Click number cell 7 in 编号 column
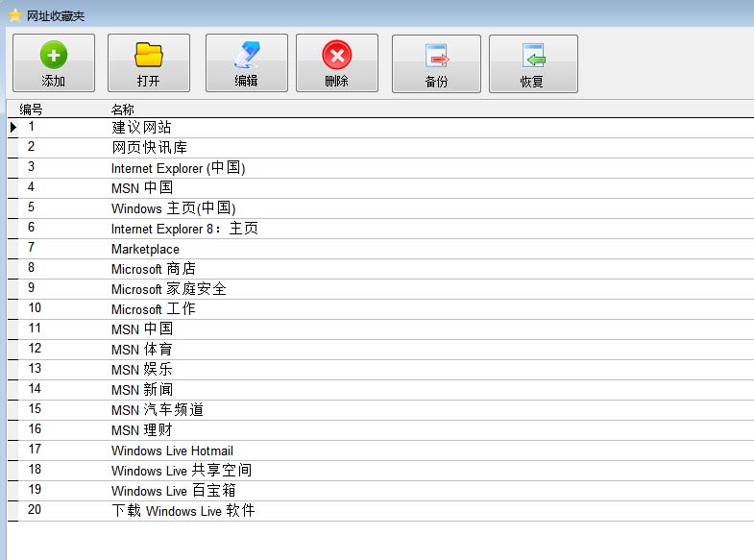 32,247
